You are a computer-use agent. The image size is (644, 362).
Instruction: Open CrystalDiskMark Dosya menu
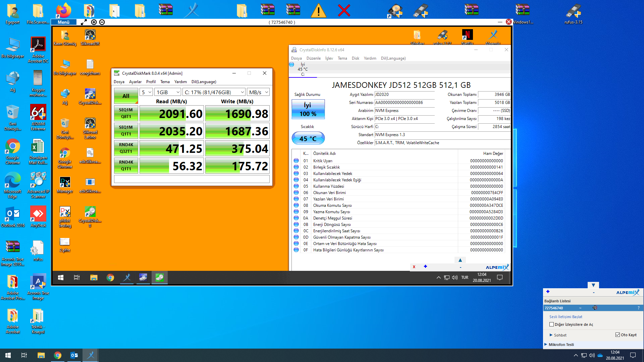(119, 82)
